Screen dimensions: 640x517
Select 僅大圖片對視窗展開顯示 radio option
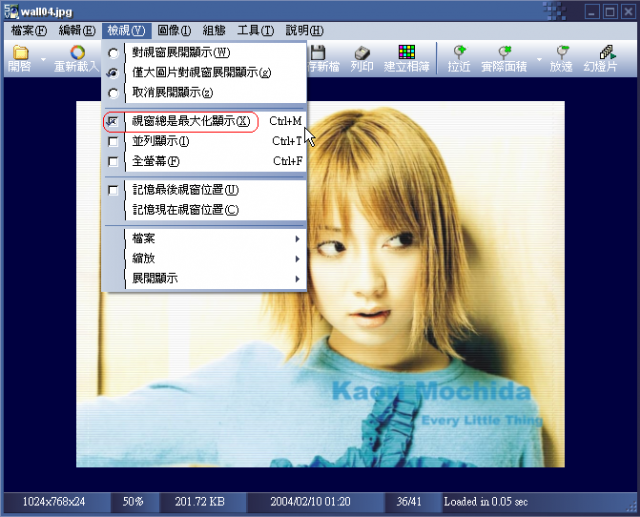(x=113, y=73)
